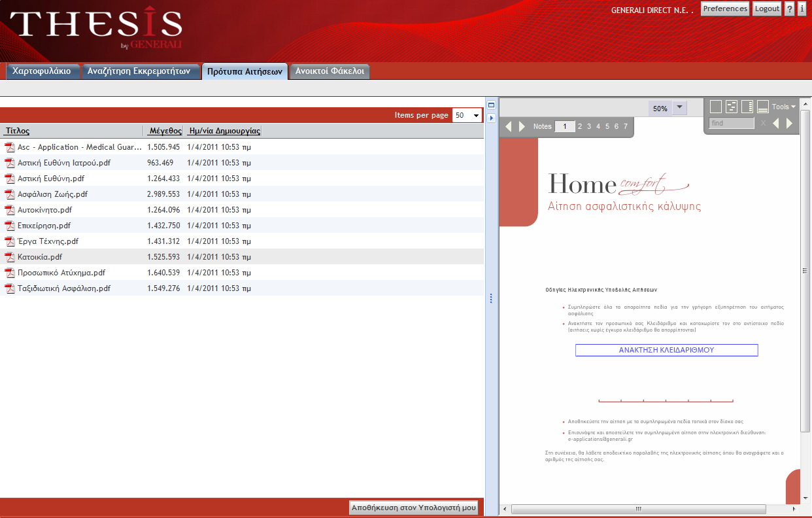The width and height of the screenshot is (812, 518).
Task: Go to next page arrow beside Notes
Action: click(522, 126)
